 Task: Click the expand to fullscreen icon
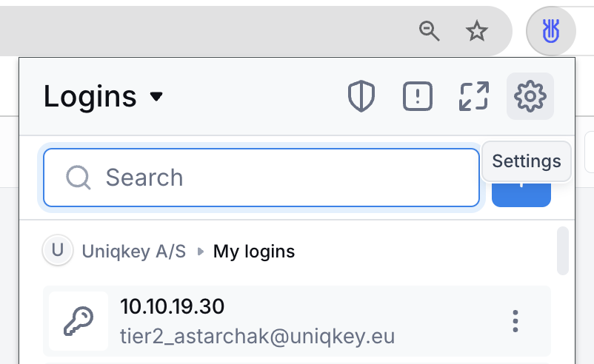click(474, 96)
